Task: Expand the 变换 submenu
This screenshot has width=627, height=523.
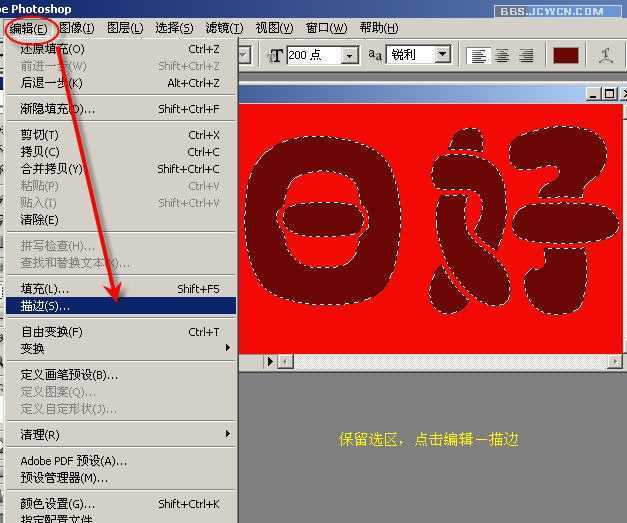Action: point(121,349)
